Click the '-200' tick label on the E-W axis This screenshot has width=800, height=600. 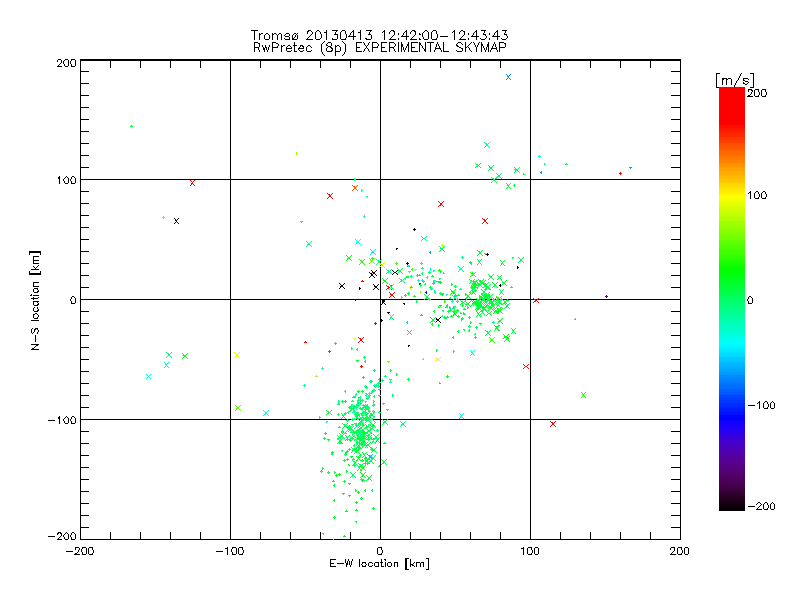tap(80, 552)
